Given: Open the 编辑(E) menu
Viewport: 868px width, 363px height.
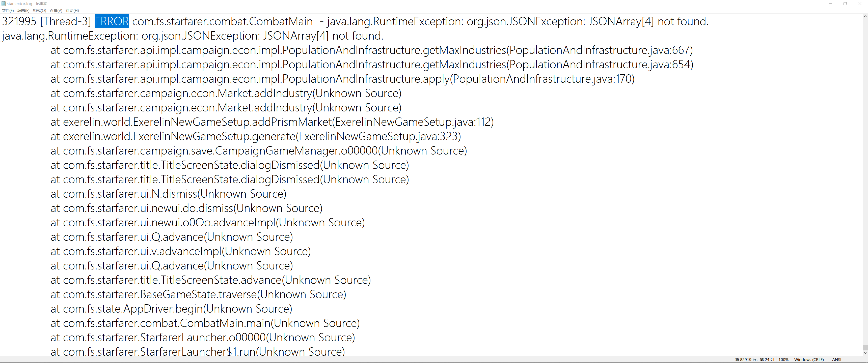Looking at the screenshot, I should [x=23, y=10].
